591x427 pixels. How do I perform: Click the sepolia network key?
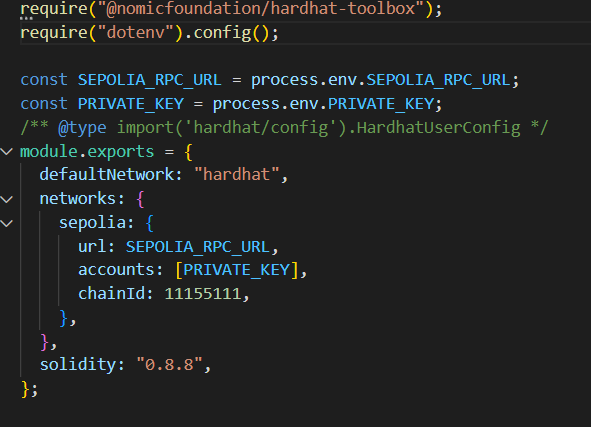coord(92,222)
